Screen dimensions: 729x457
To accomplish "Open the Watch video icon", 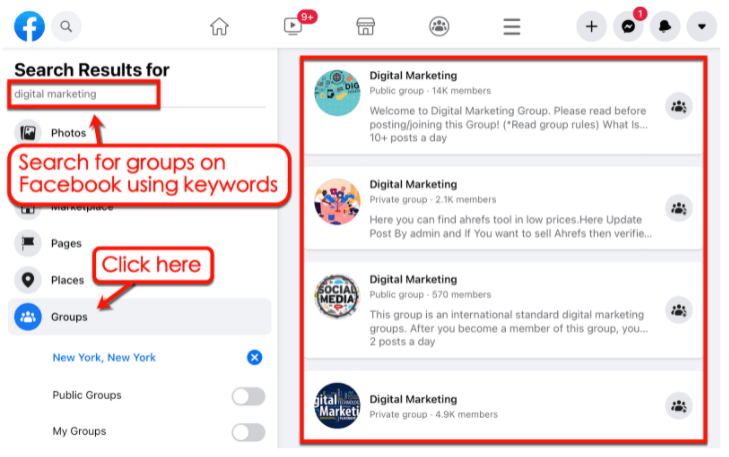I will (x=293, y=26).
